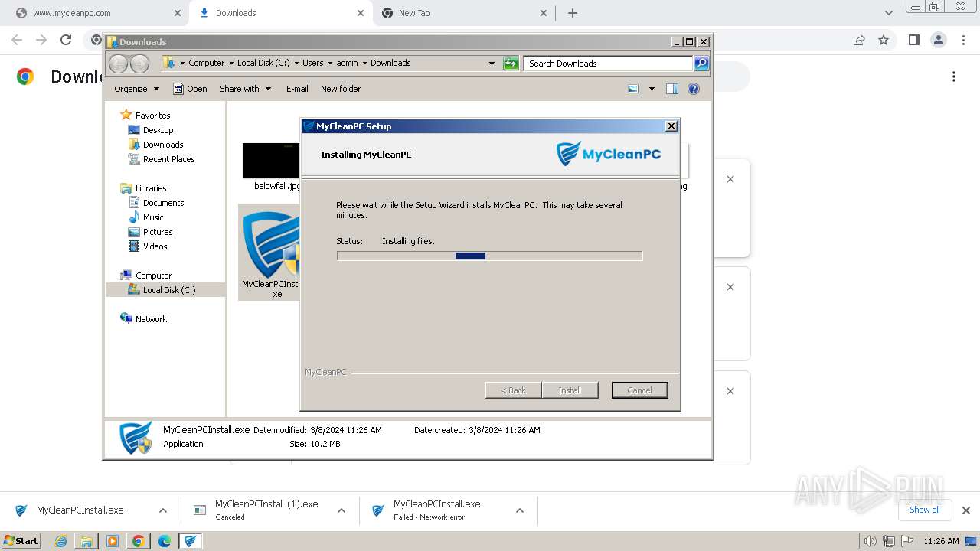Select the Favorites star heading

(x=145, y=116)
